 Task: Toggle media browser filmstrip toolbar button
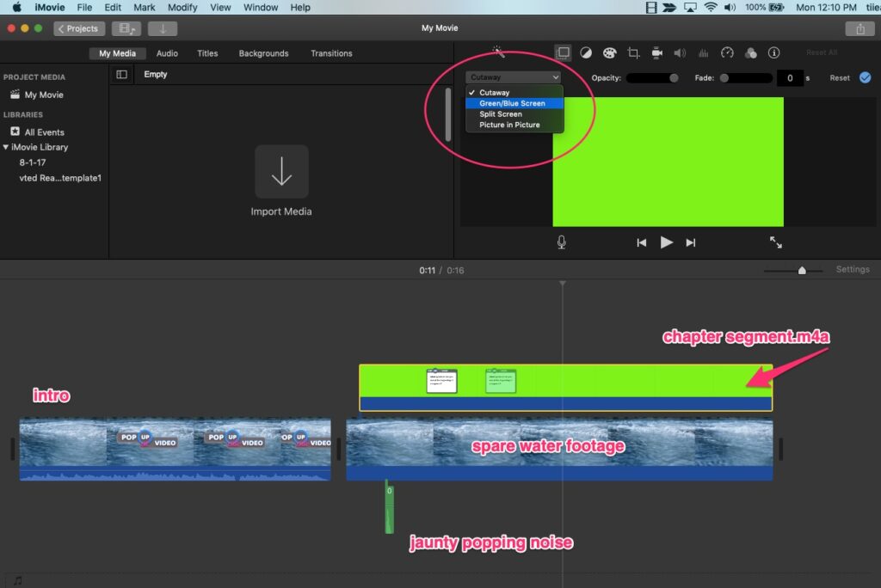[x=126, y=28]
